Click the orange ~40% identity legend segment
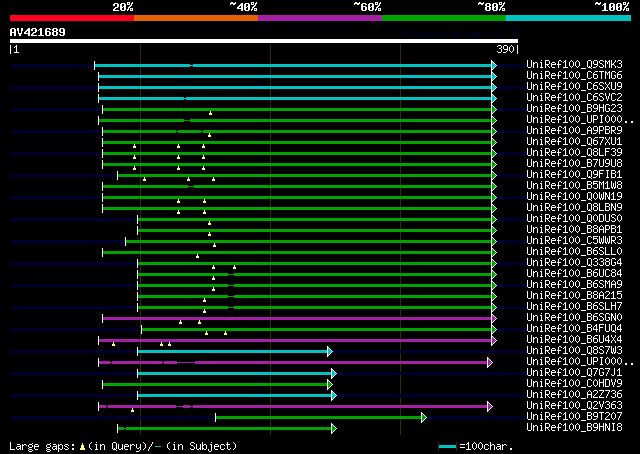The height and width of the screenshot is (454, 640). [196, 18]
